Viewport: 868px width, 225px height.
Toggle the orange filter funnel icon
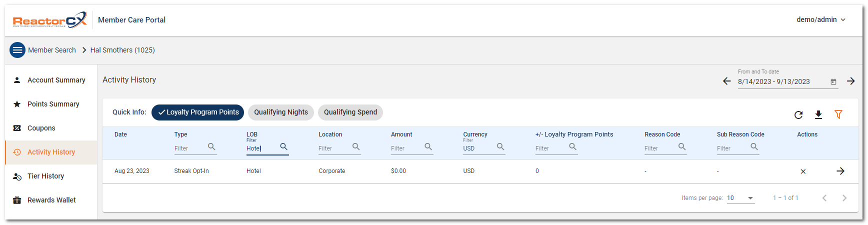point(838,114)
